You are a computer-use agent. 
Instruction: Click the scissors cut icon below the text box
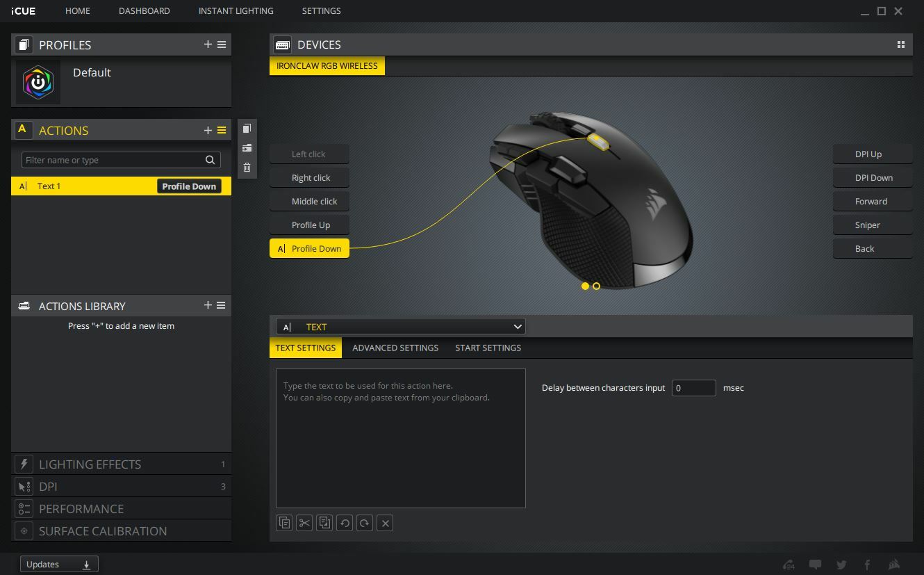click(304, 522)
